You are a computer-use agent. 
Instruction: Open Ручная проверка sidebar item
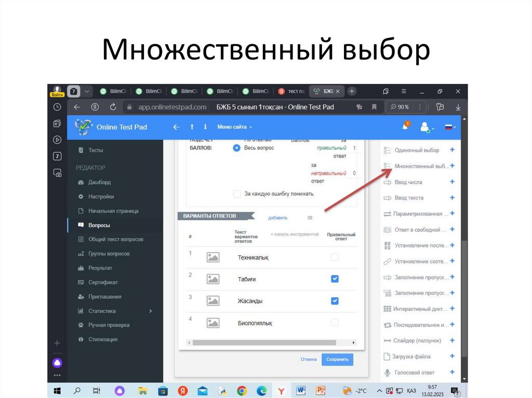click(109, 325)
